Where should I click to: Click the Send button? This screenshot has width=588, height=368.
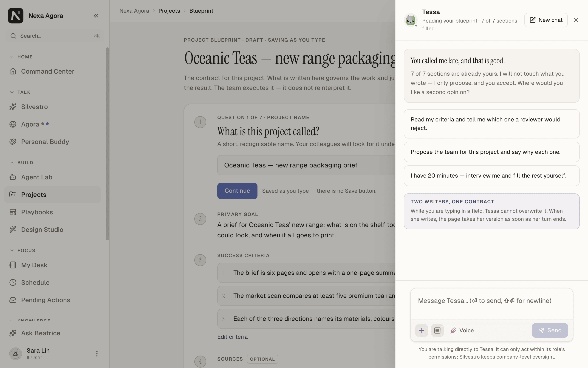(x=550, y=331)
